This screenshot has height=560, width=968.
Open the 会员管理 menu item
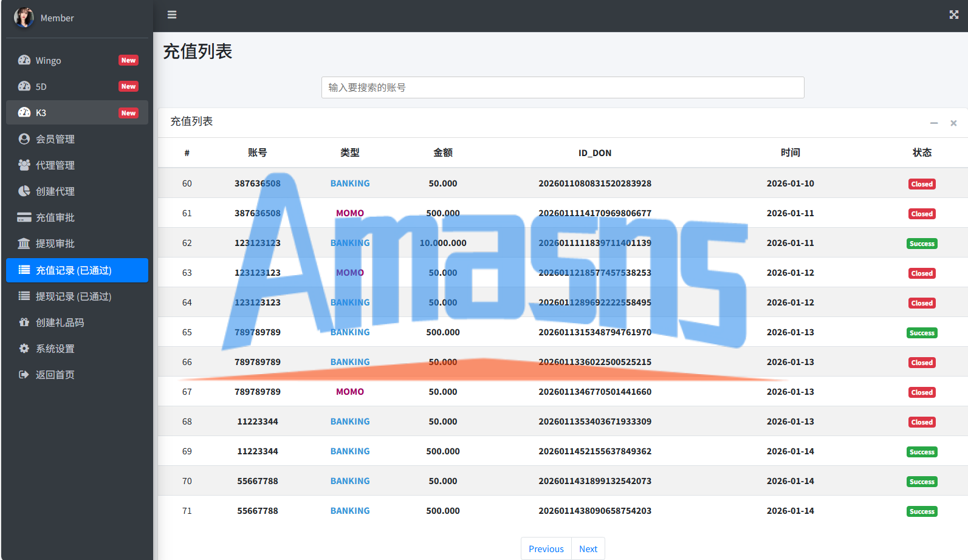(x=77, y=138)
